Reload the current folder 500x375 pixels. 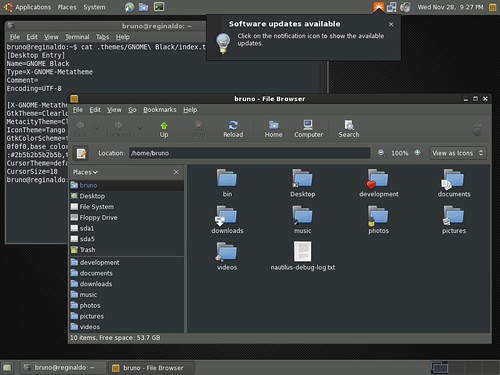pyautogui.click(x=233, y=129)
